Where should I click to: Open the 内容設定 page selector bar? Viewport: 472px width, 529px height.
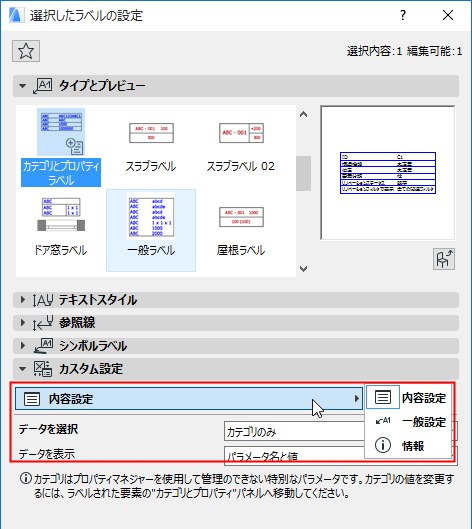click(189, 399)
